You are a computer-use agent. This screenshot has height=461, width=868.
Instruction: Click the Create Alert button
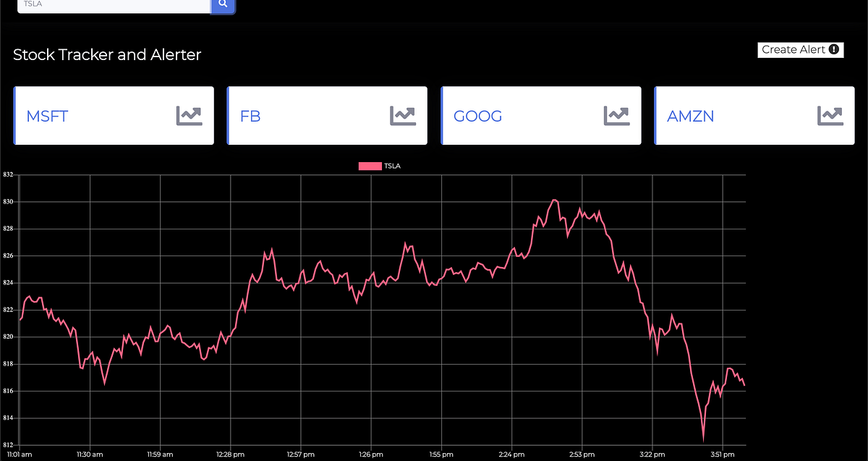(x=801, y=50)
